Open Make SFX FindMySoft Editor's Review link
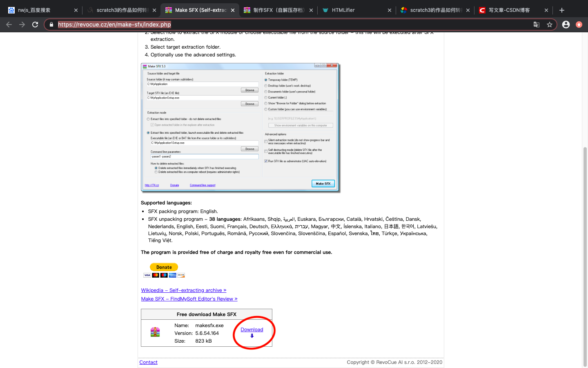 [189, 299]
